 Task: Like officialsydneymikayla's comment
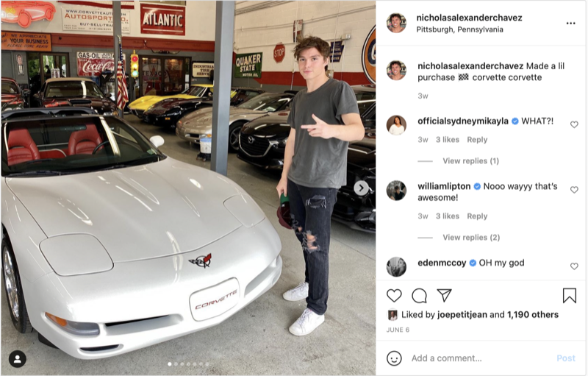pos(574,124)
